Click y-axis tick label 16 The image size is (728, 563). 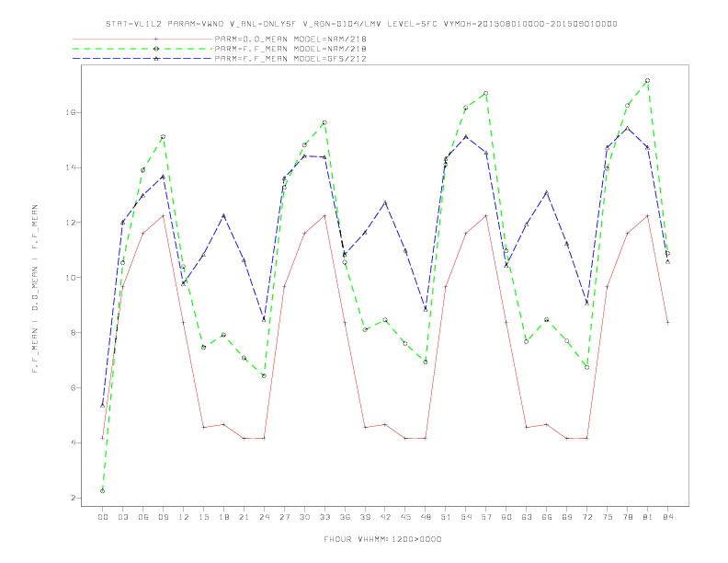tap(70, 112)
